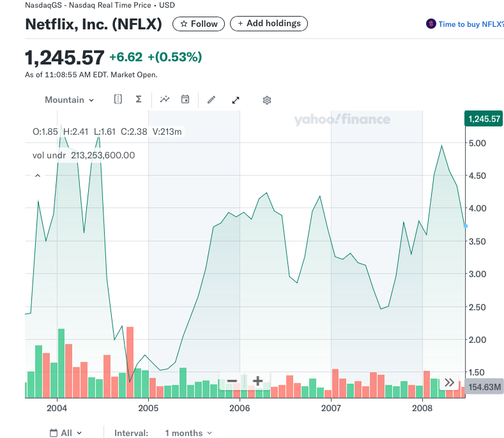Zoom in the chart with plus button
The width and height of the screenshot is (504, 438).
click(257, 381)
